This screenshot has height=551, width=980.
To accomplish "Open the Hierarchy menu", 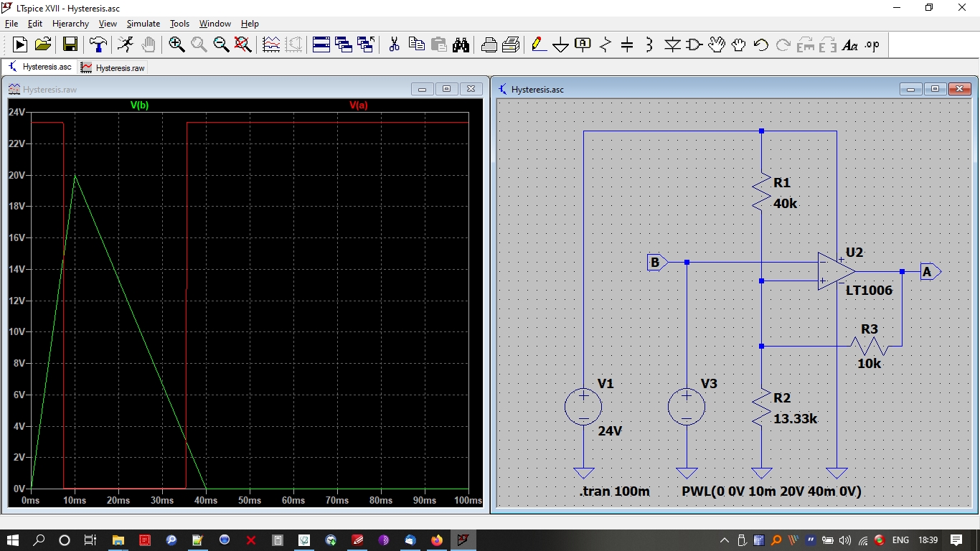I will pos(70,24).
